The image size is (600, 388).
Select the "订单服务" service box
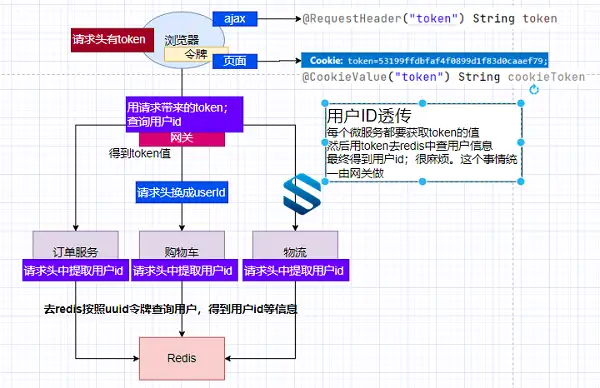(75, 245)
